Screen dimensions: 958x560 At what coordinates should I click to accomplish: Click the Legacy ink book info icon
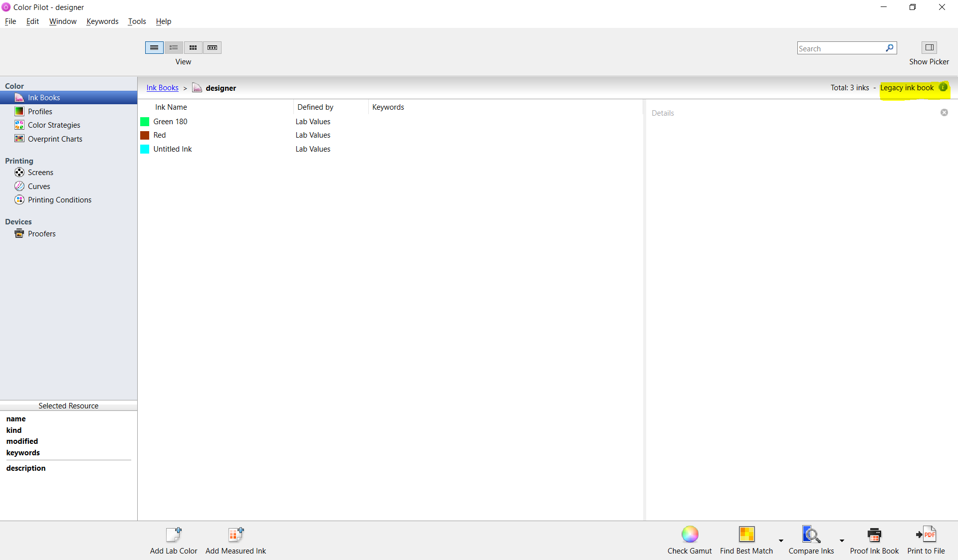944,87
